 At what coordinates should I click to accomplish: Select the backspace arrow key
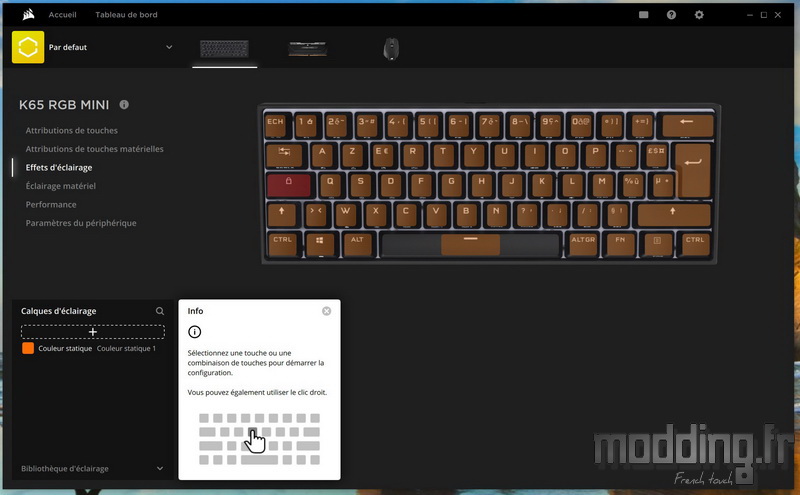tap(687, 125)
